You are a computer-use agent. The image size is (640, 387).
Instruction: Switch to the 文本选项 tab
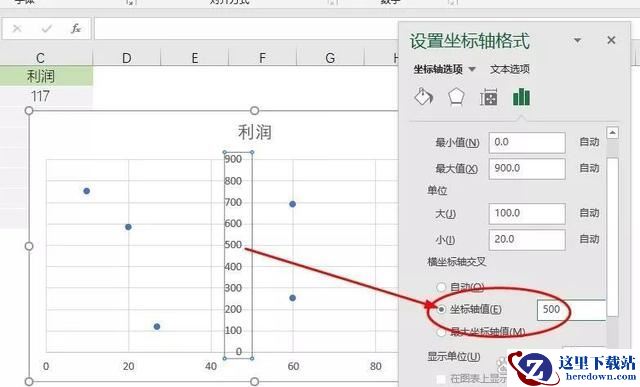[x=510, y=69]
